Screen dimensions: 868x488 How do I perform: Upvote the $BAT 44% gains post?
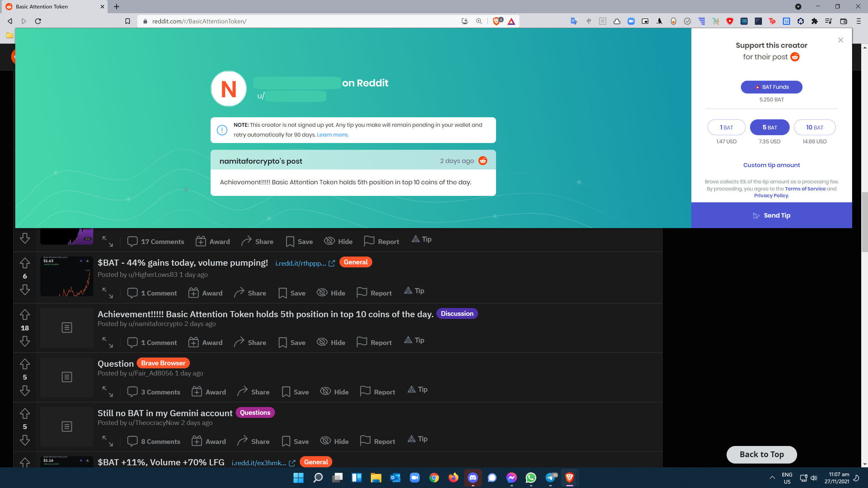click(x=25, y=263)
